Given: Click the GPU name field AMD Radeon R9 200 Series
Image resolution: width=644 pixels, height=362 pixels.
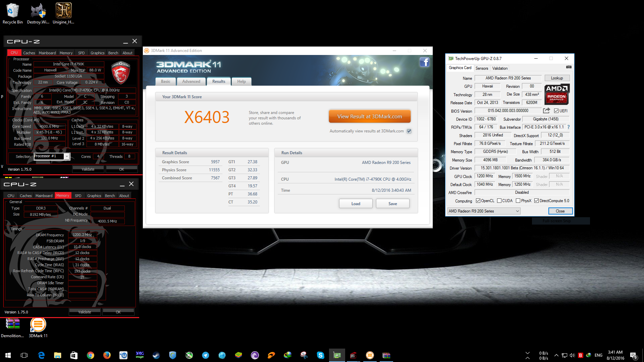Looking at the screenshot, I should (x=508, y=78).
